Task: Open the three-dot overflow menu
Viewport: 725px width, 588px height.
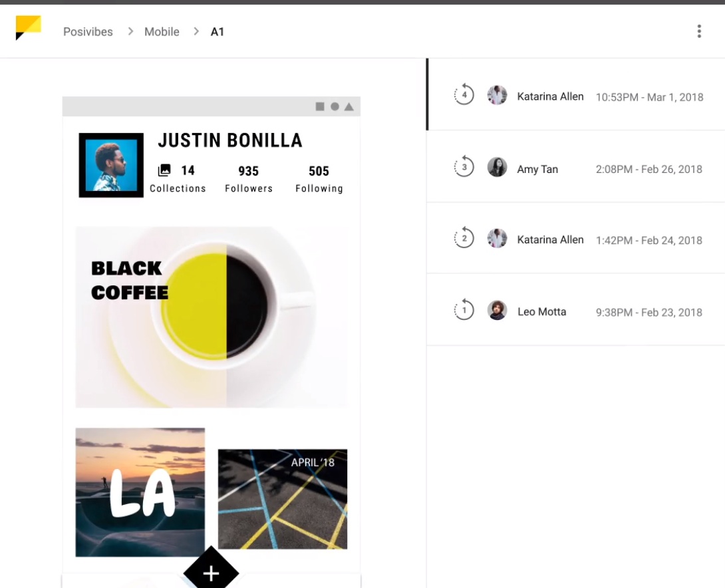Action: tap(698, 31)
